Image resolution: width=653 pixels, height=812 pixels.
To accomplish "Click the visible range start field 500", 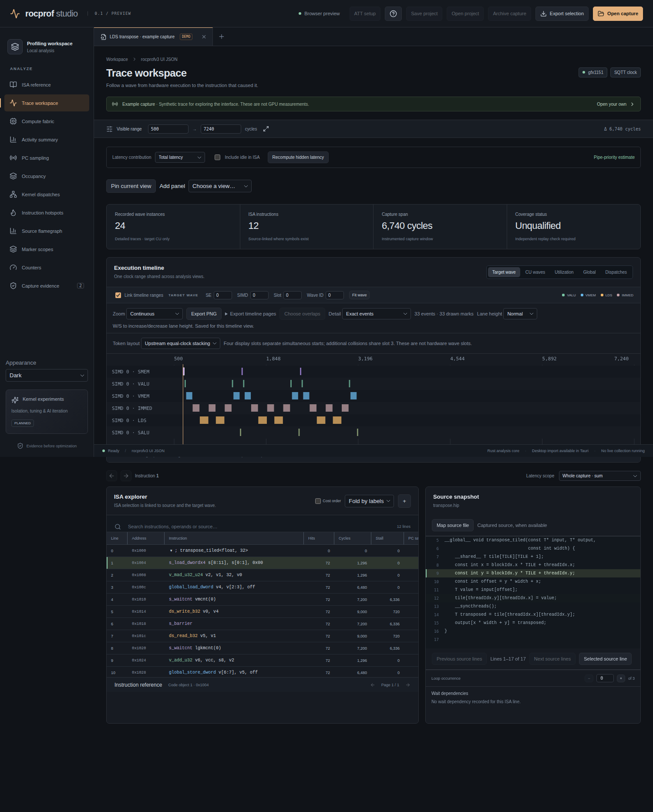I will coord(168,129).
